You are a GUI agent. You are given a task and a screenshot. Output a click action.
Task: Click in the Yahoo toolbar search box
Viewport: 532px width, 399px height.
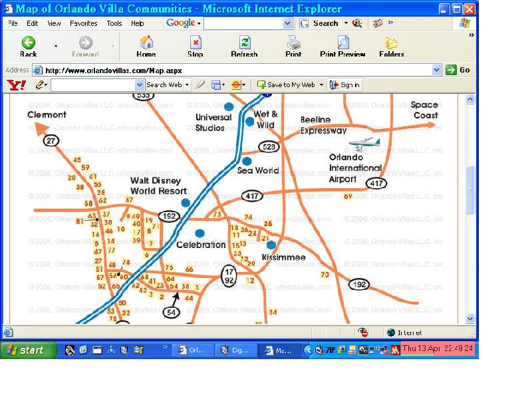coord(92,85)
